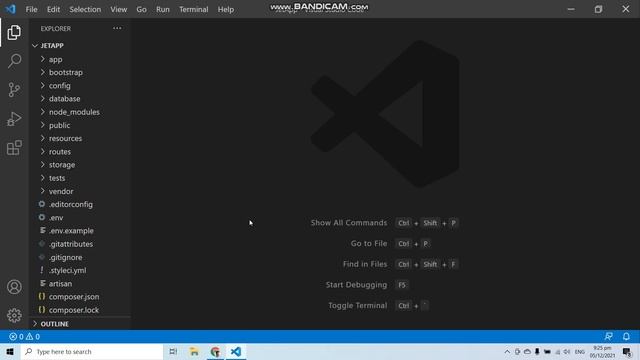This screenshot has width=640, height=360.
Task: Click the Find in Files hint text
Action: click(365, 264)
